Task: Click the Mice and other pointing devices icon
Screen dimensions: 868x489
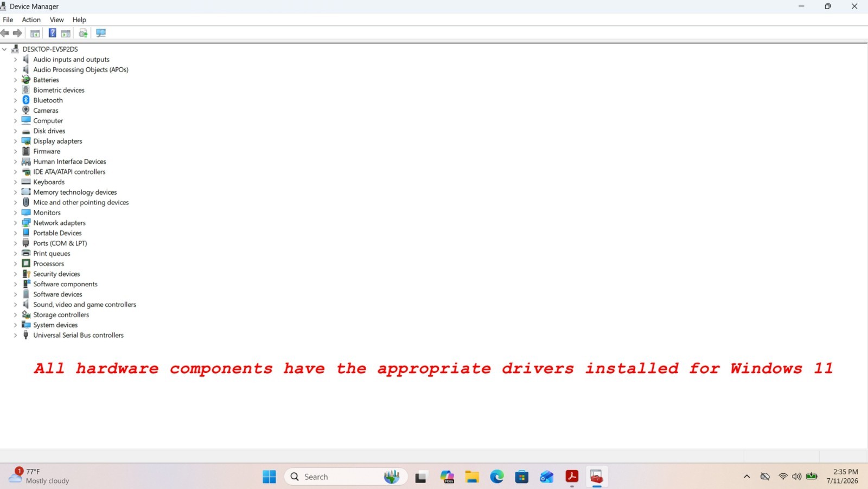Action: pos(25,202)
